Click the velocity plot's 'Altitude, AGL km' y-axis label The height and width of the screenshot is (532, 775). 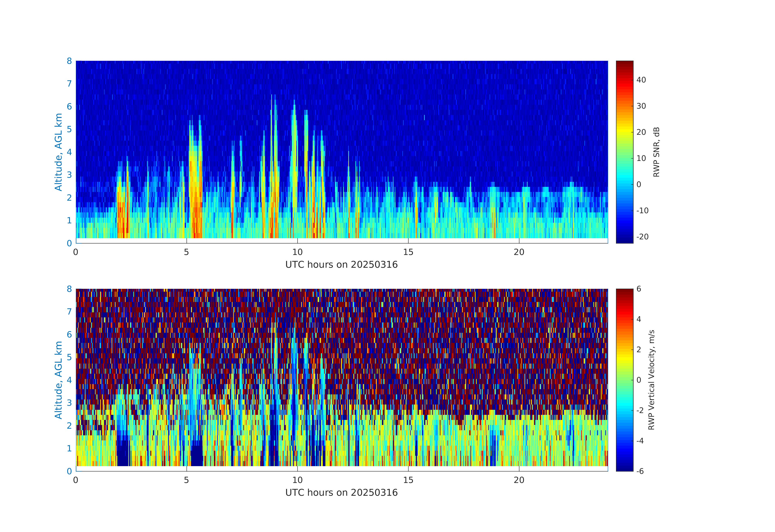[x=59, y=380]
